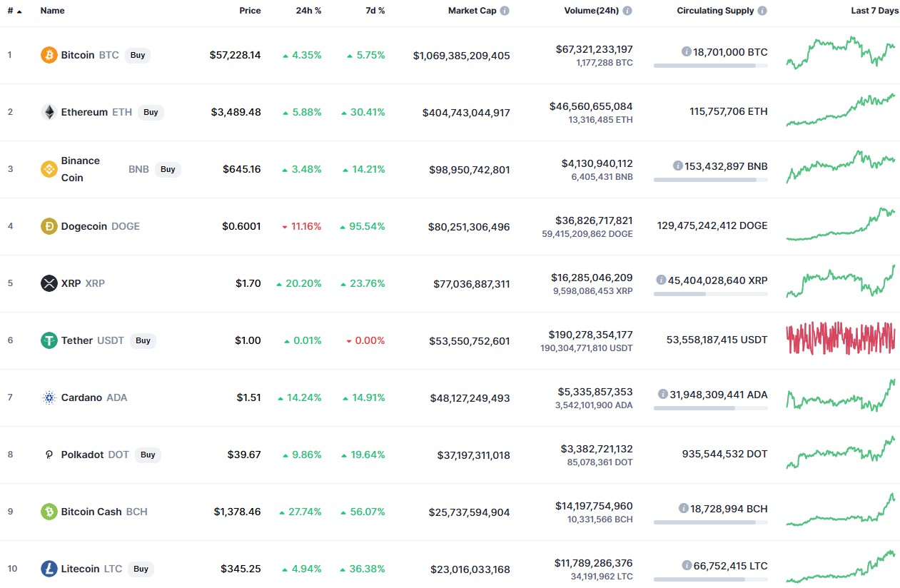Open Tether's red 7-day price chart
This screenshot has width=900, height=588.
click(x=840, y=339)
